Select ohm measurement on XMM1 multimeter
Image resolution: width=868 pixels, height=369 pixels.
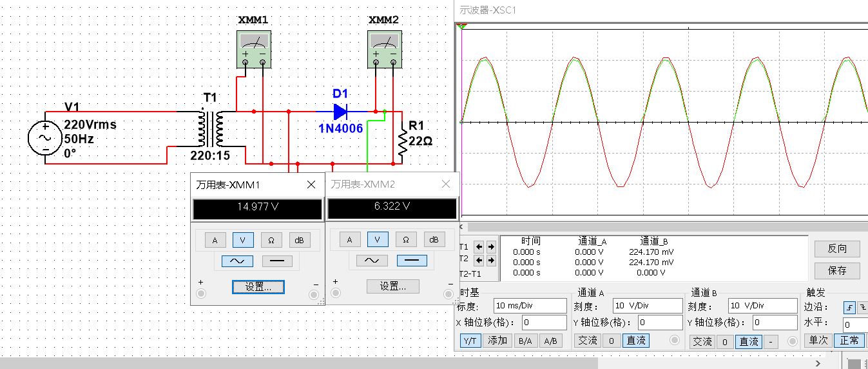(271, 240)
